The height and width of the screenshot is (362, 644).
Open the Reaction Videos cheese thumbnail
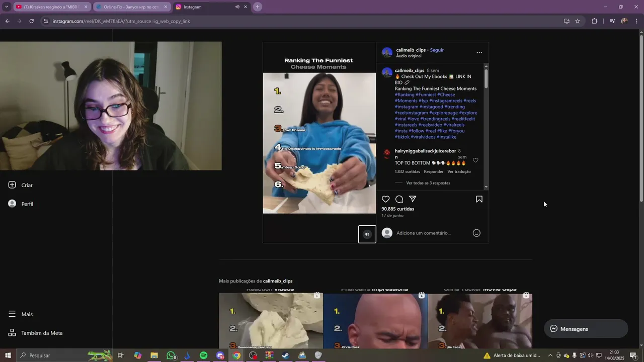tap(271, 319)
